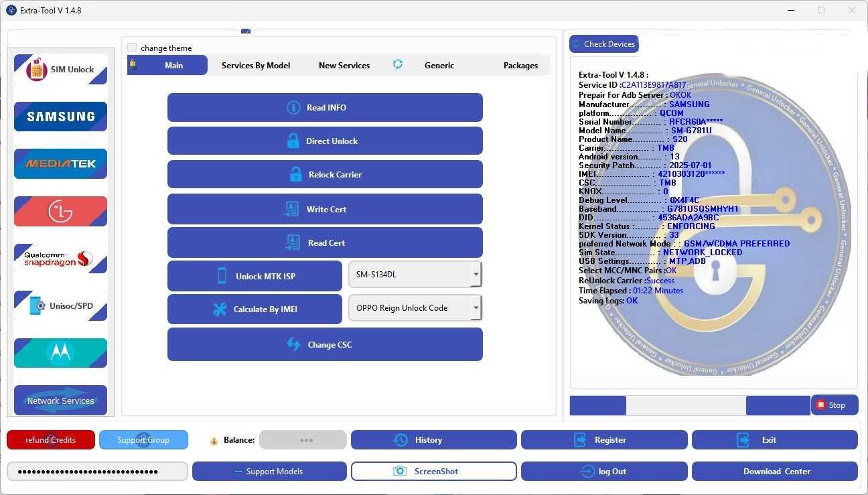The image size is (868, 495).
Task: Open the Unisoc/SPD sidebar section
Action: (60, 306)
